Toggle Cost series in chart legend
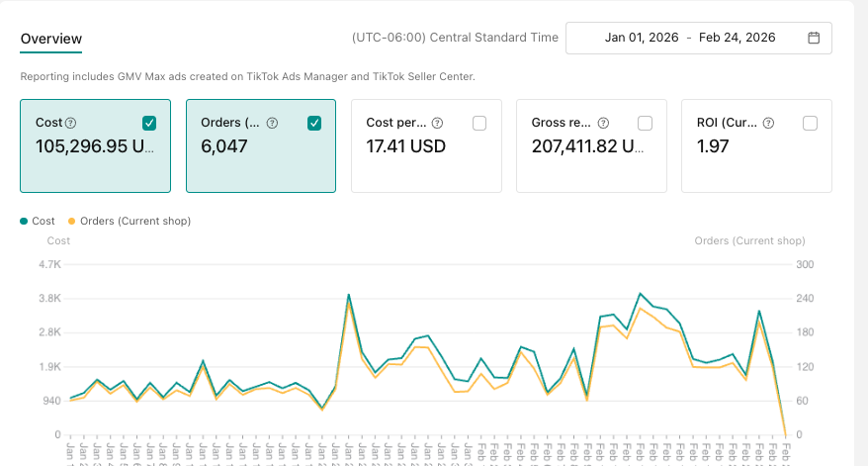The image size is (868, 466). click(x=38, y=221)
